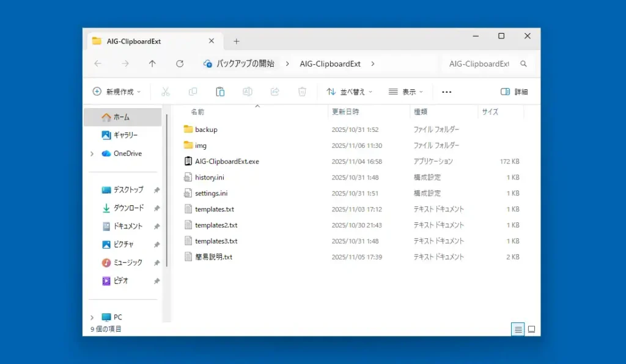Viewport: 626px width, 364px height.
Task: Switch to icon view using the status bar toggle
Action: 531,329
